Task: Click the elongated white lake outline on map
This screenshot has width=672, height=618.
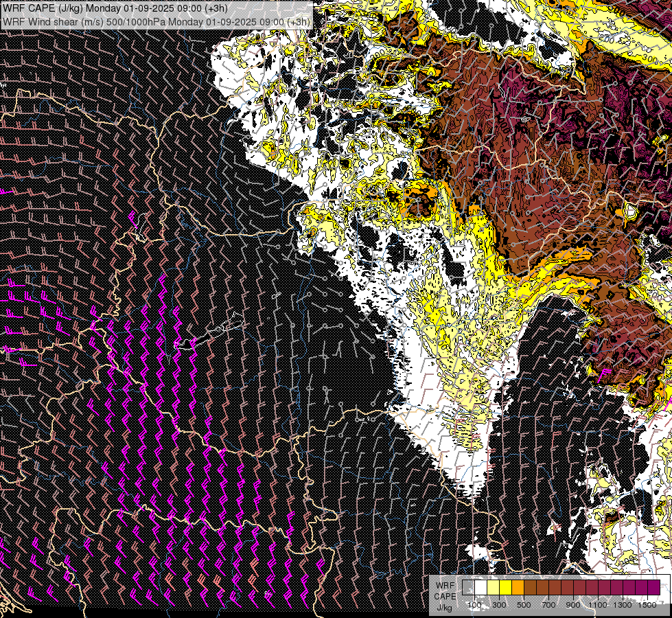Action: point(209,332)
